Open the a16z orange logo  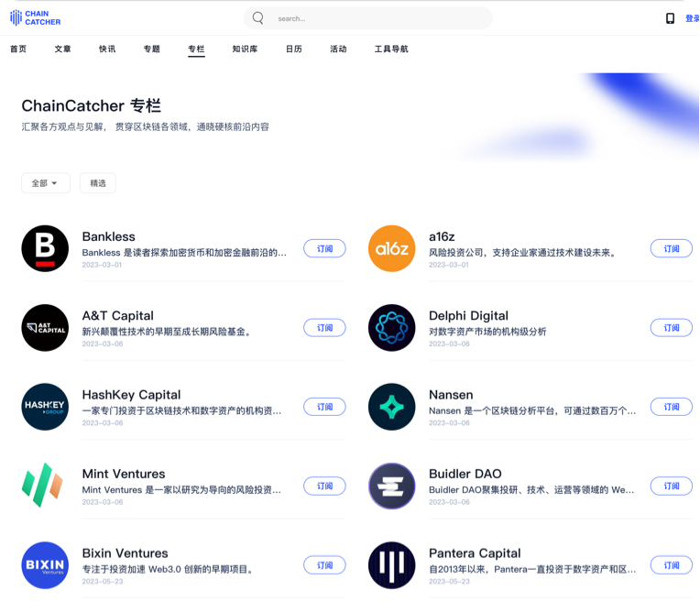pos(391,249)
